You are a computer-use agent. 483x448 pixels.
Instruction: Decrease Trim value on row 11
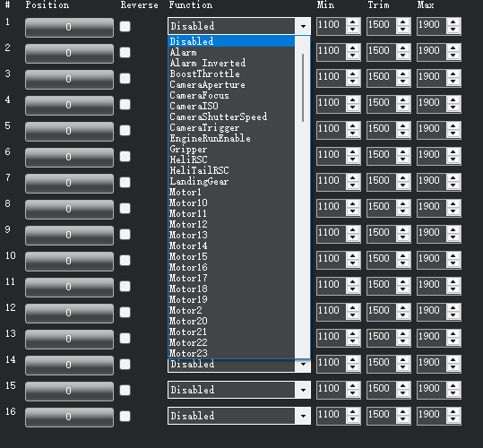point(403,289)
